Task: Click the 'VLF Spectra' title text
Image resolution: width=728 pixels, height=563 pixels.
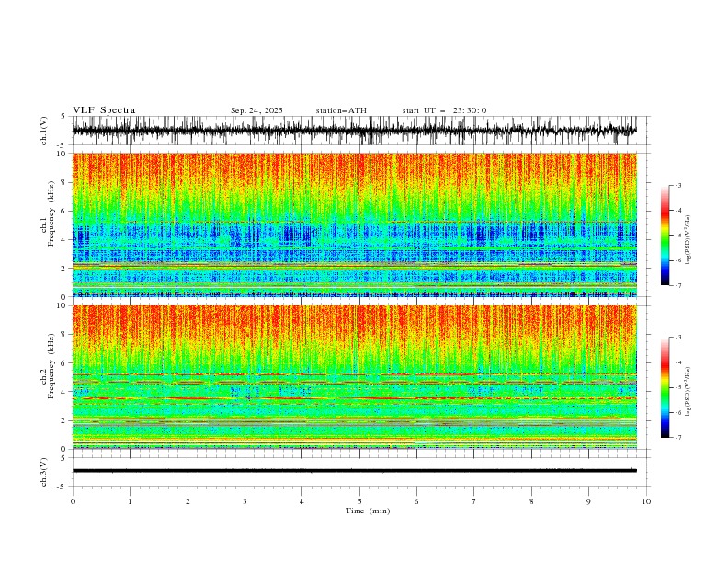Action: point(104,110)
